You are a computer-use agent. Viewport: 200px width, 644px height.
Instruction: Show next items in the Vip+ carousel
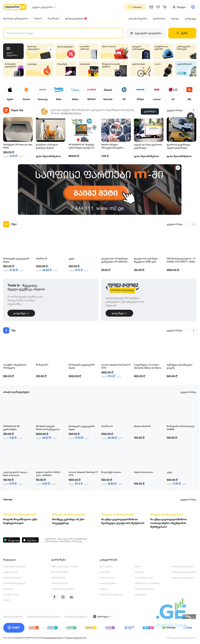coord(193,224)
